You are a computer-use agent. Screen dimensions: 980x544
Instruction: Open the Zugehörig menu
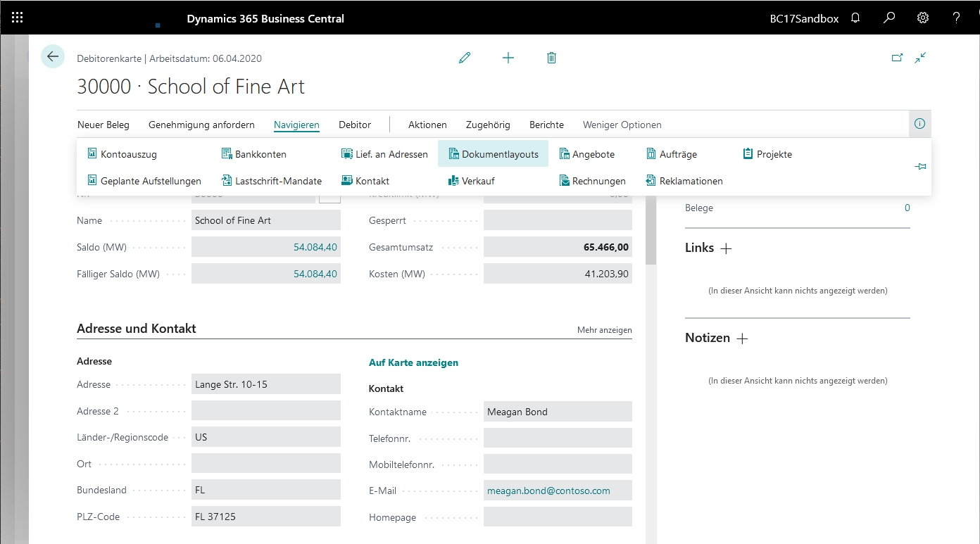[x=488, y=125]
